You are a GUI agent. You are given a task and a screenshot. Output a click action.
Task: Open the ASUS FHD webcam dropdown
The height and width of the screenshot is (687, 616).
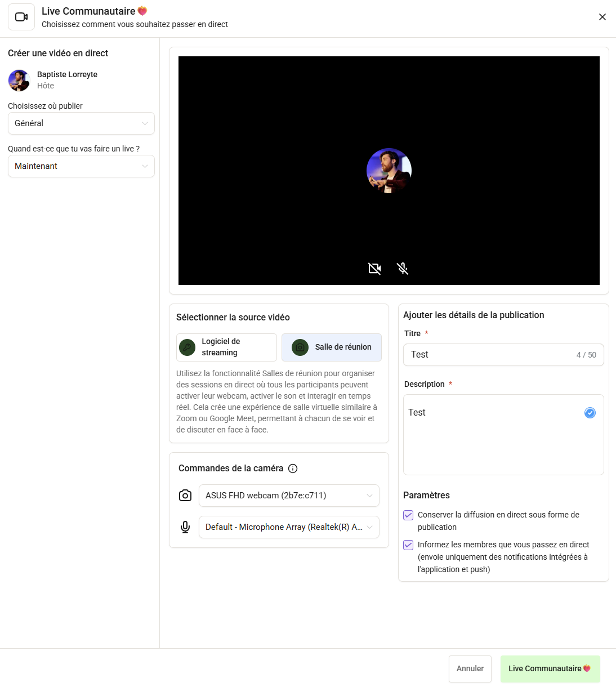[x=289, y=496]
